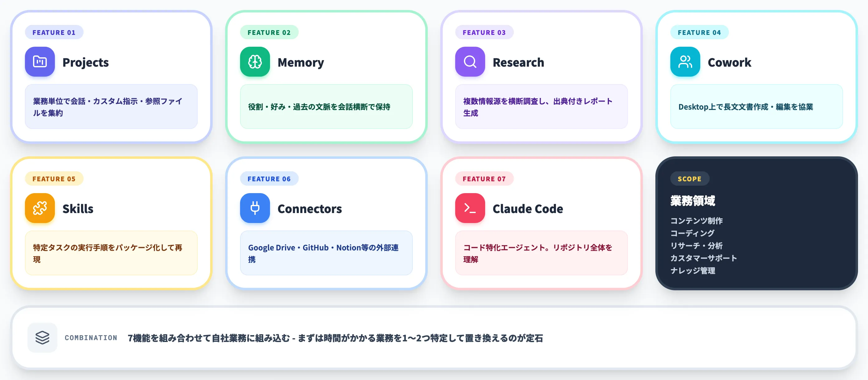Select the FEATURE 03 badge
Image resolution: width=868 pixels, height=380 pixels.
click(484, 32)
